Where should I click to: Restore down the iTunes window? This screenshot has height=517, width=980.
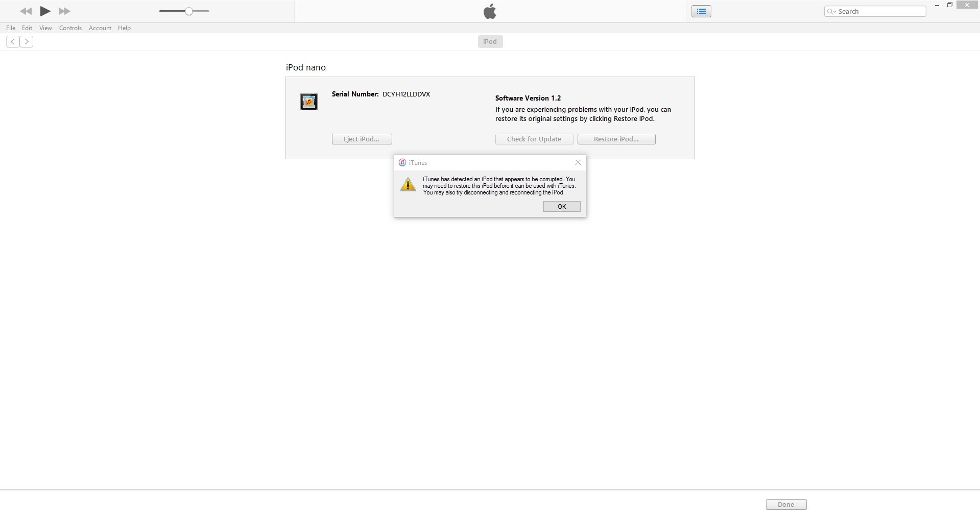point(950,5)
